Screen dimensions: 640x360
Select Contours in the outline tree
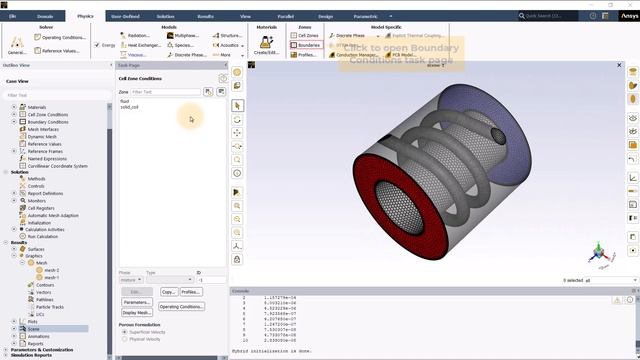(45, 285)
